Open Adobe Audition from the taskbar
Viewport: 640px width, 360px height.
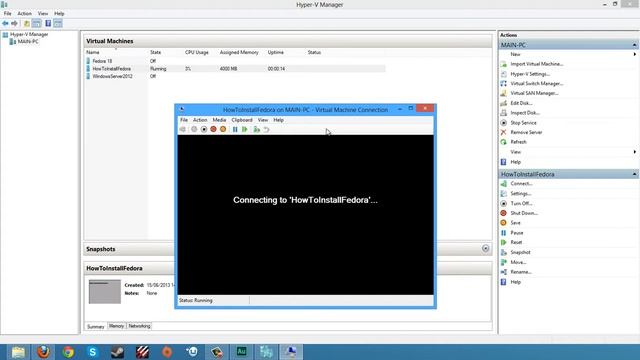click(241, 352)
